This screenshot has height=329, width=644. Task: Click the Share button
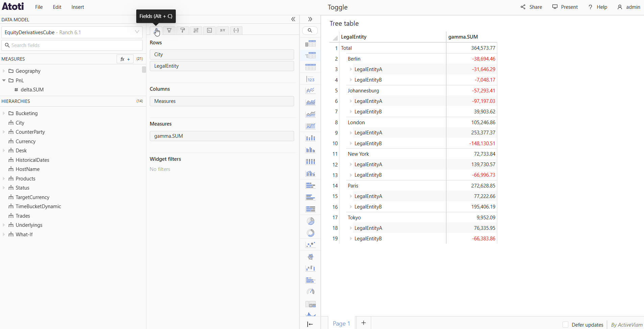pyautogui.click(x=531, y=7)
